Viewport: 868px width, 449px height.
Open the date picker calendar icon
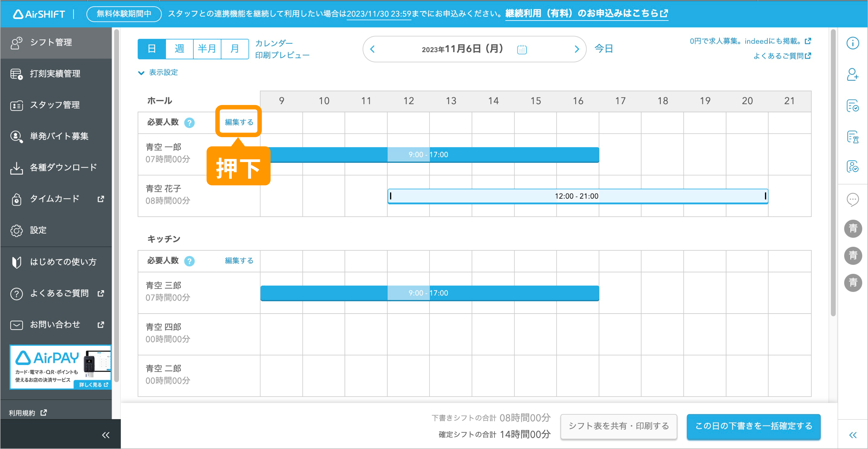[x=522, y=49]
